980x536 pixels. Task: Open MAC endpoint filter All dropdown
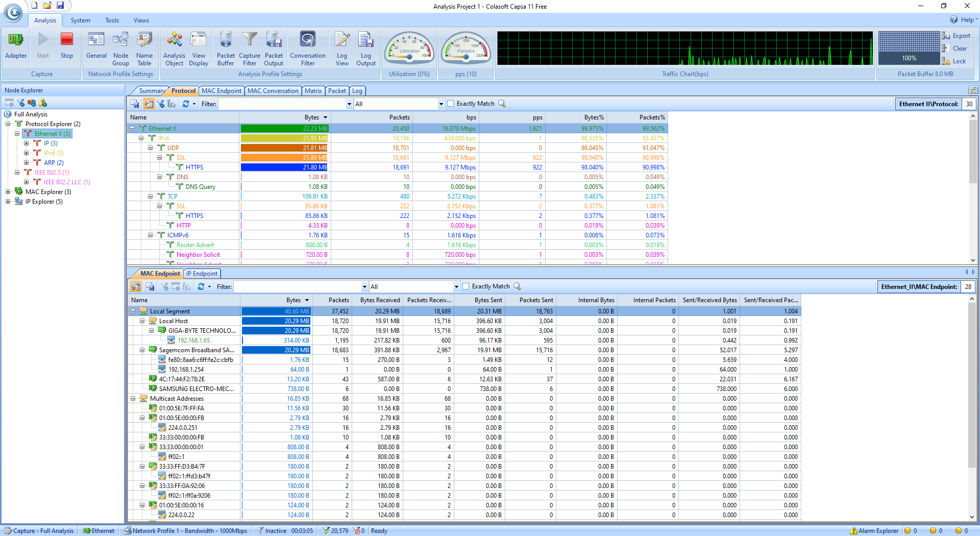coord(456,287)
